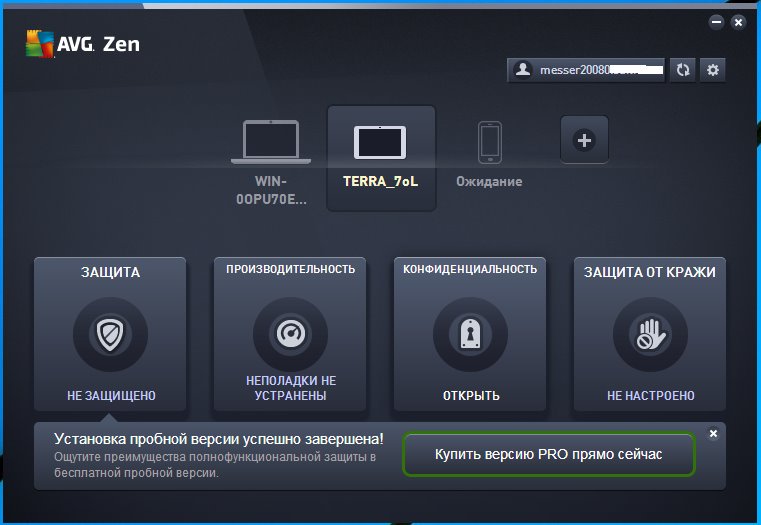Click Купить версию PRO прямо сейчас
The image size is (761, 525).
pyautogui.click(x=548, y=455)
